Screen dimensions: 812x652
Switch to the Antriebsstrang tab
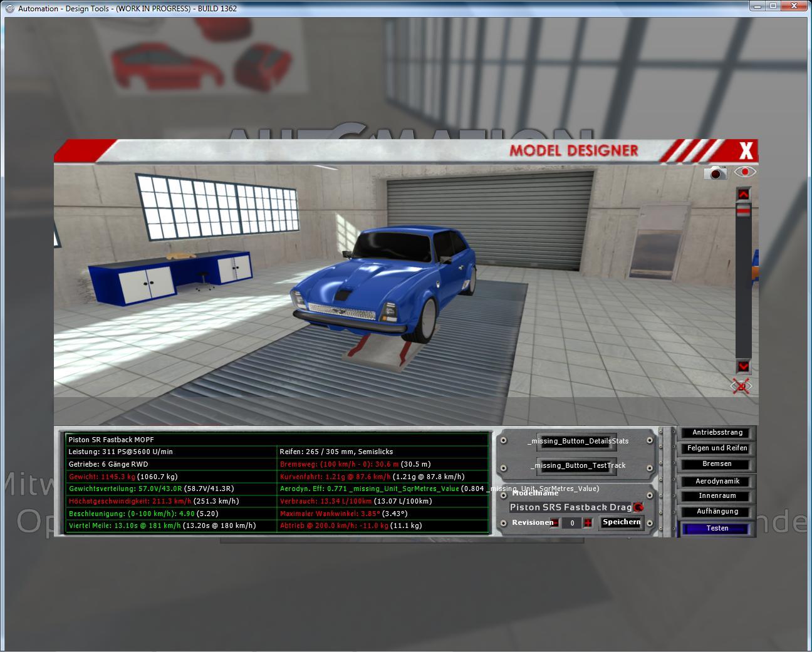[717, 433]
